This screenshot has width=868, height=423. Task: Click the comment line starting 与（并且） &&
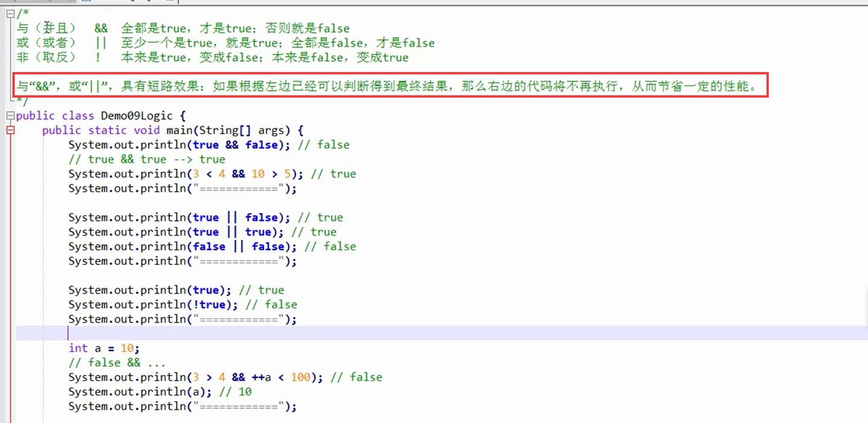(183, 28)
